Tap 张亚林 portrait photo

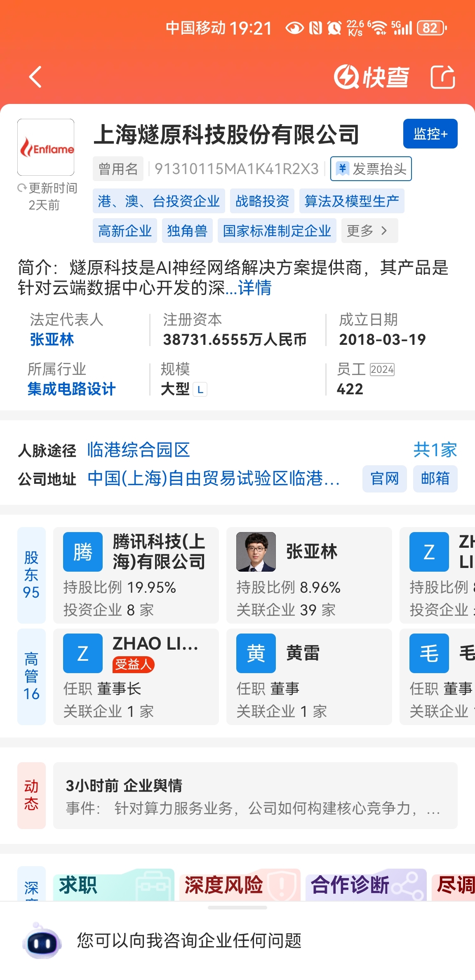tap(256, 552)
